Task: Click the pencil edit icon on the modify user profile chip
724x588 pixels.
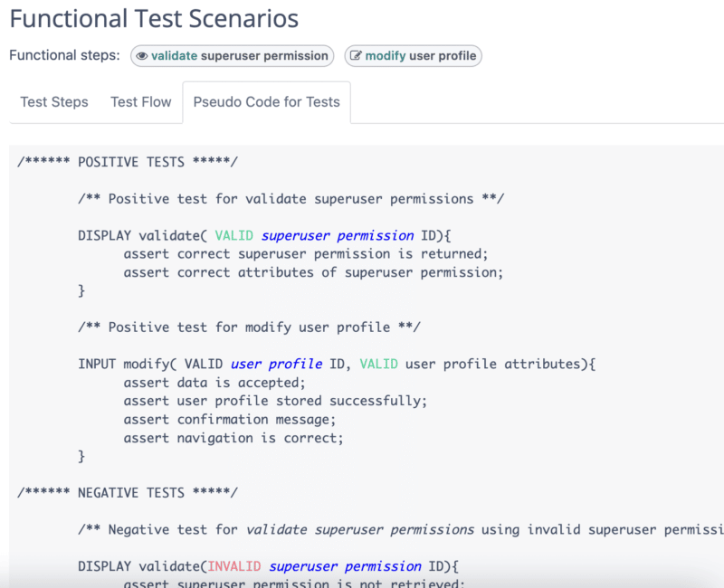Action: click(x=356, y=55)
